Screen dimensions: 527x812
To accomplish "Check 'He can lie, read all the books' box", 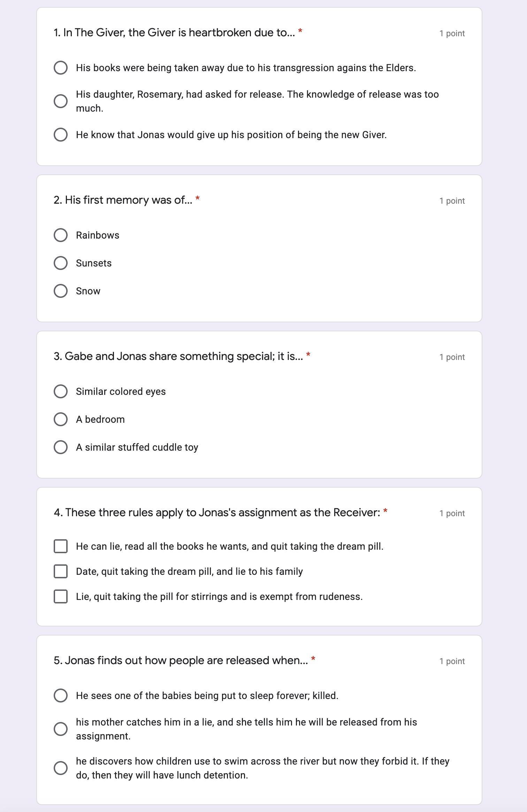I will 61,546.
